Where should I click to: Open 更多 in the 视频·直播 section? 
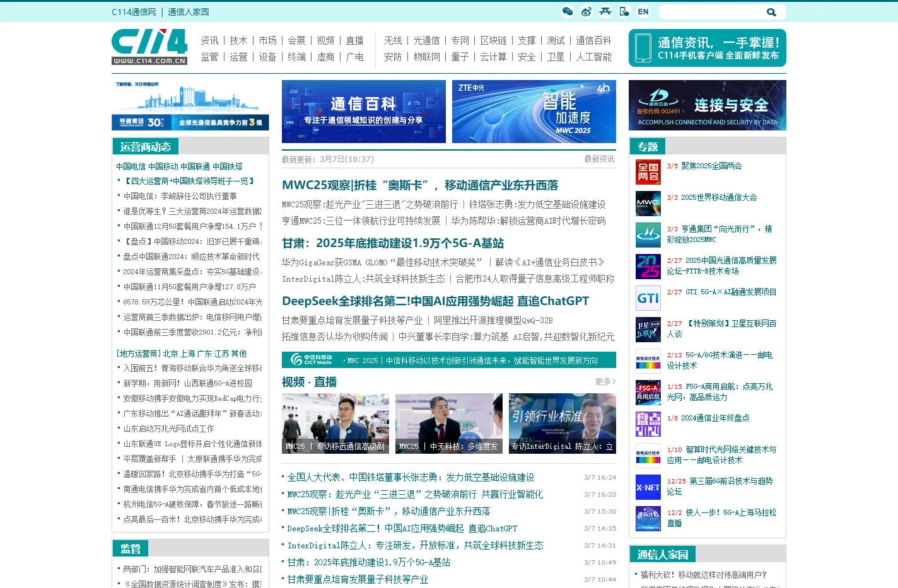click(605, 381)
